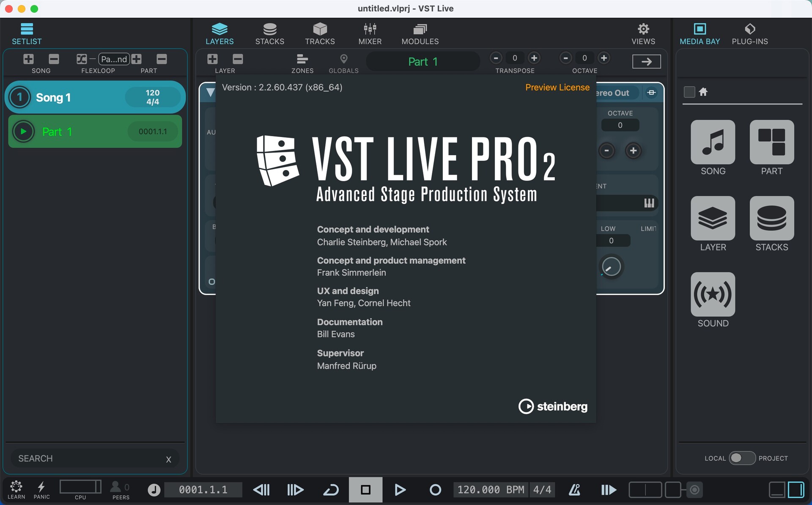The width and height of the screenshot is (812, 505).
Task: Select the Media Bay tab
Action: (700, 33)
